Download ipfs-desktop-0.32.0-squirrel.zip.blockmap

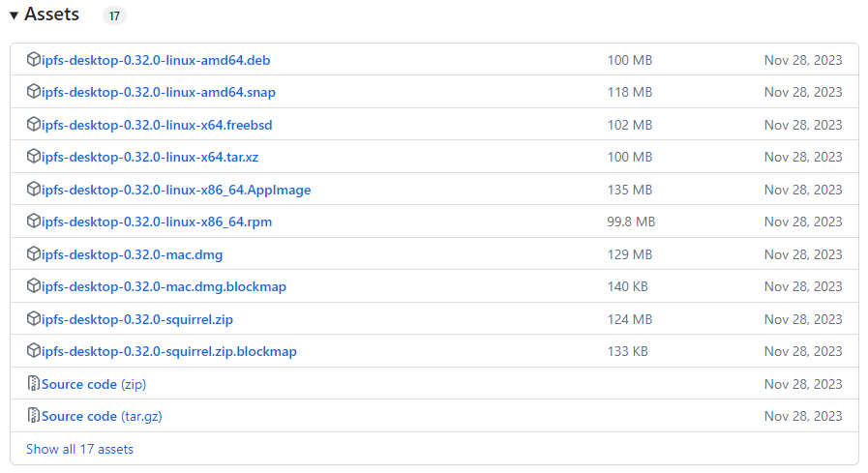pos(168,352)
